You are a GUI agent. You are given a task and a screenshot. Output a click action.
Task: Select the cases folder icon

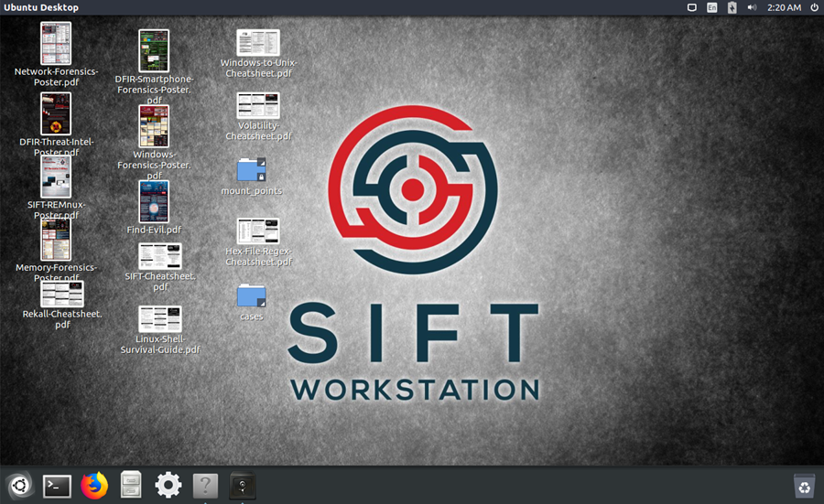[x=251, y=295]
